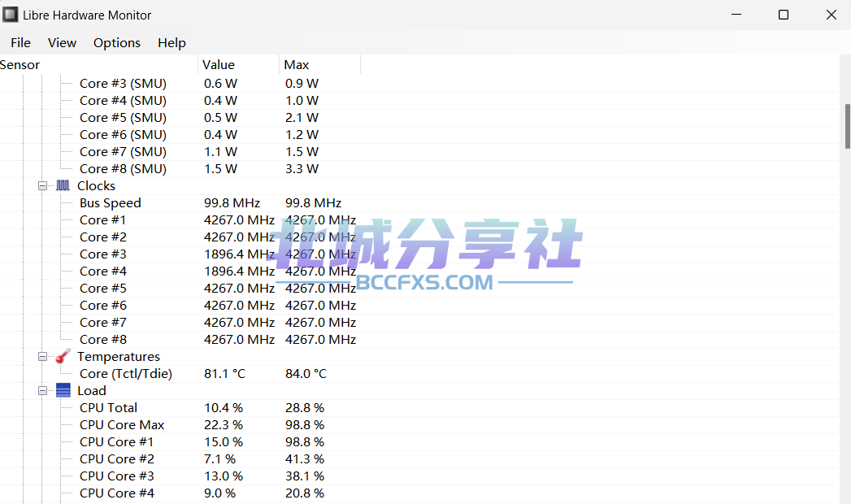Image resolution: width=851 pixels, height=504 pixels.
Task: Select the Core #2 clock row
Action: click(419, 237)
